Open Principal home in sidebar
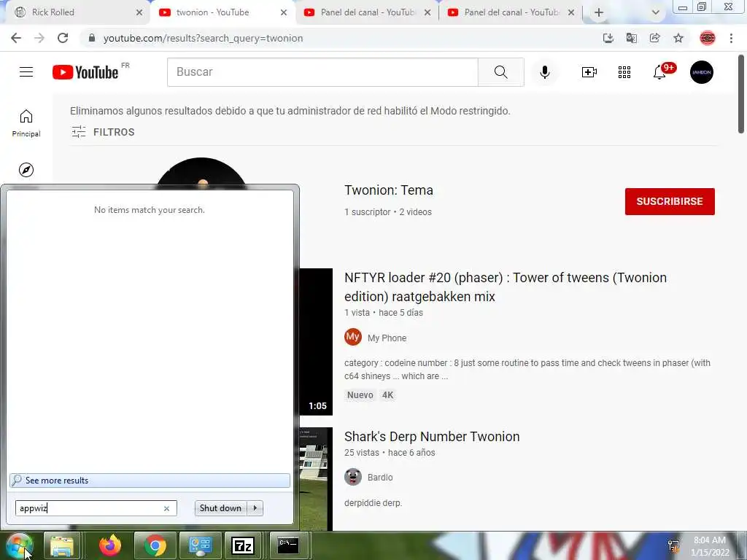The image size is (747, 560). (x=26, y=122)
